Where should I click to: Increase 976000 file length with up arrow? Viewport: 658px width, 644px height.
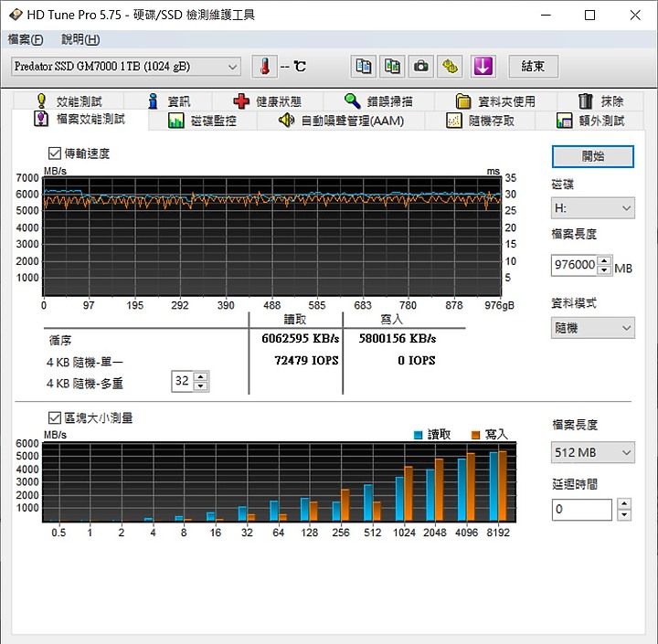click(x=604, y=260)
